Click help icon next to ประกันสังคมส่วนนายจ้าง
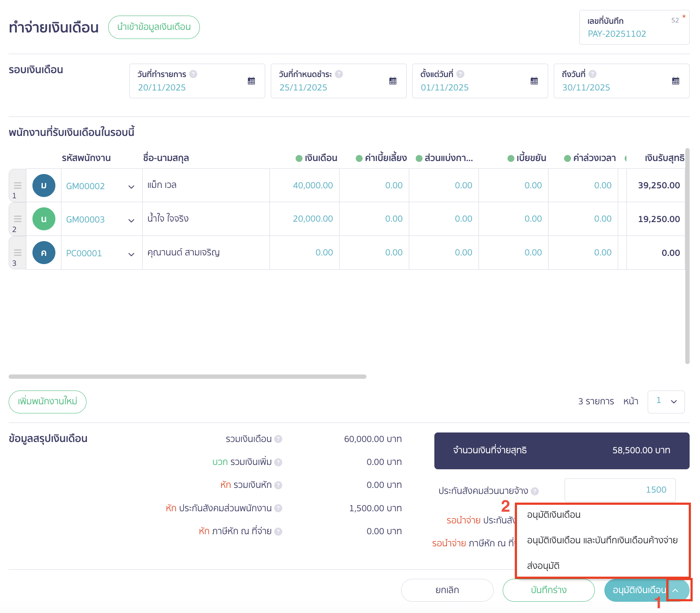Image resolution: width=700 pixels, height=613 pixels. point(535,491)
